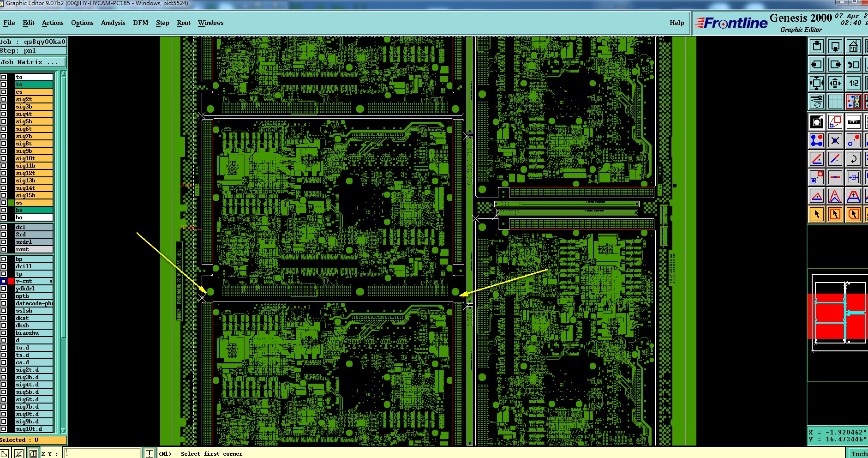This screenshot has width=868, height=458.
Task: Click the Home view icon
Action: coord(854,46)
